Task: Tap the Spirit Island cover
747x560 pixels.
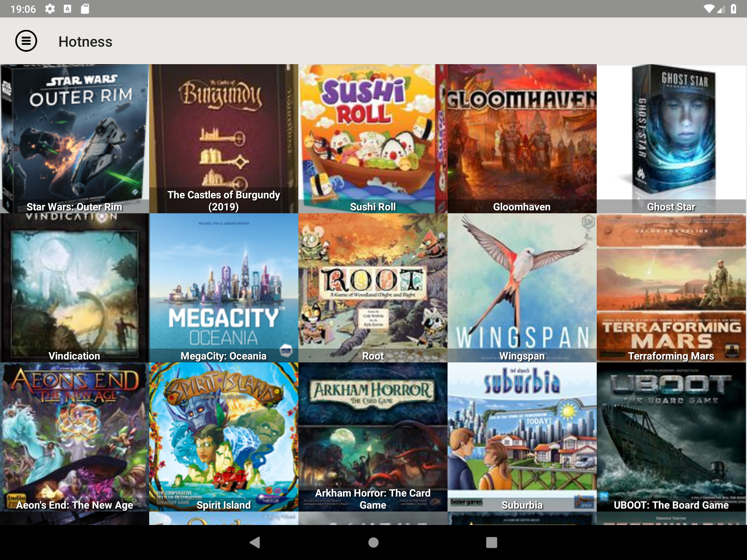Action: 224,437
